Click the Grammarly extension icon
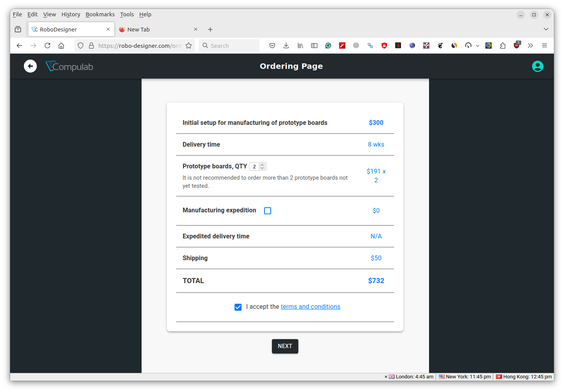This screenshot has width=564, height=392. coord(328,45)
